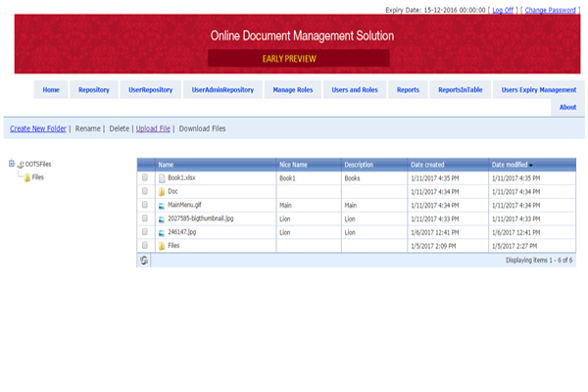
Task: Click the Create New Folder link
Action: click(x=38, y=128)
